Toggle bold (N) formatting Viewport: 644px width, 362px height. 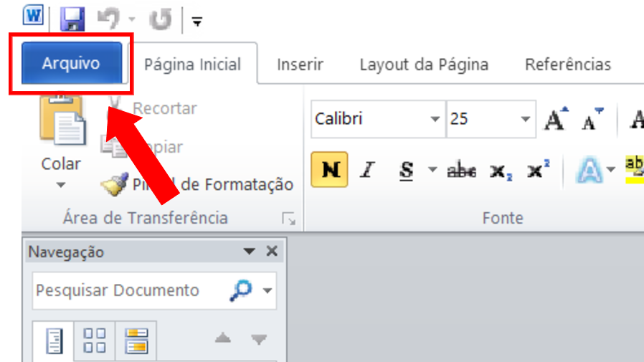330,171
